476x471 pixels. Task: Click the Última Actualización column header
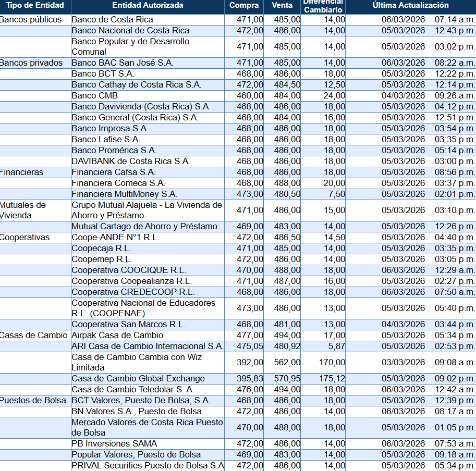point(410,5)
